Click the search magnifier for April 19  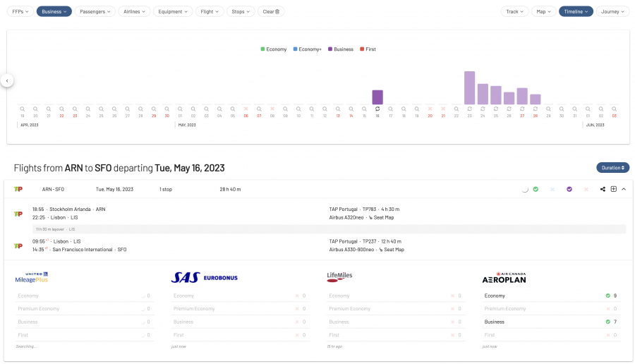pyautogui.click(x=22, y=109)
